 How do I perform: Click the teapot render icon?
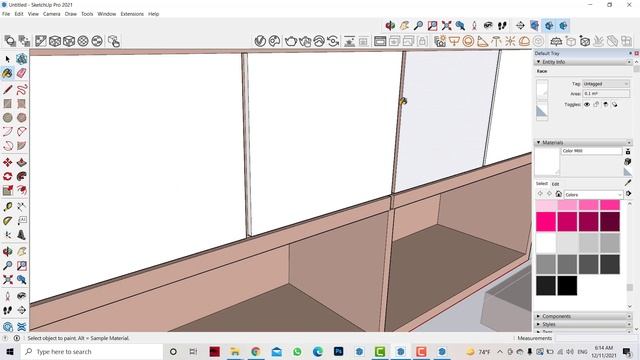click(291, 41)
